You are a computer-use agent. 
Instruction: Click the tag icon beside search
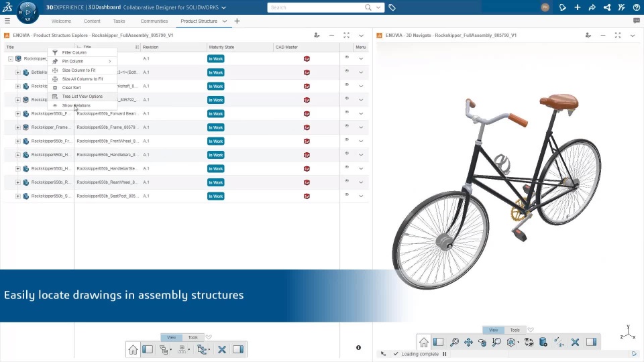392,7
